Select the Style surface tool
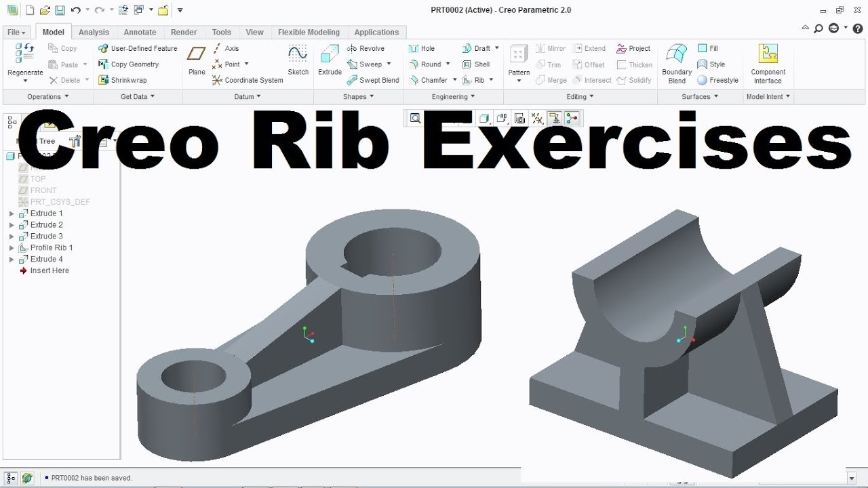Viewport: 868px width, 488px height. click(711, 64)
